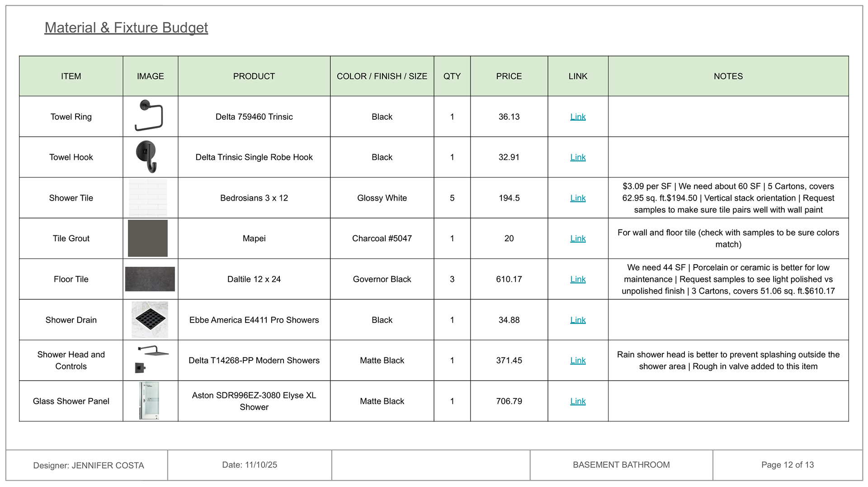Screen dimensions: 868x487
Task: Click the BASEMENT BATHROOM footer label
Action: click(x=621, y=465)
